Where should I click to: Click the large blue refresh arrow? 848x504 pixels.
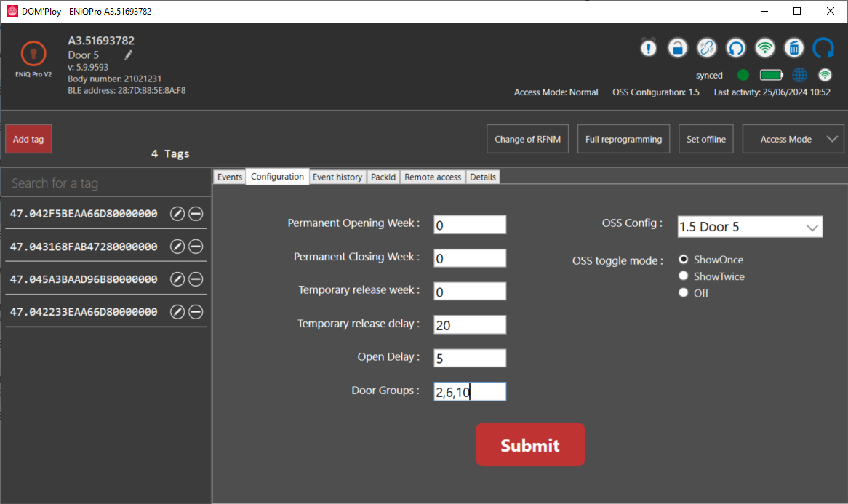coord(823,48)
